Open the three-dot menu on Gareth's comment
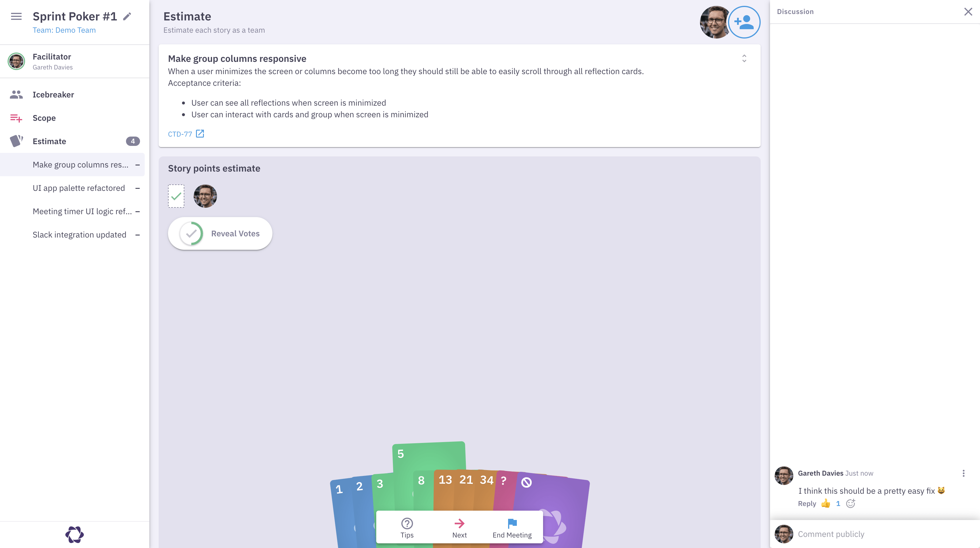This screenshot has width=980, height=548. (x=963, y=473)
